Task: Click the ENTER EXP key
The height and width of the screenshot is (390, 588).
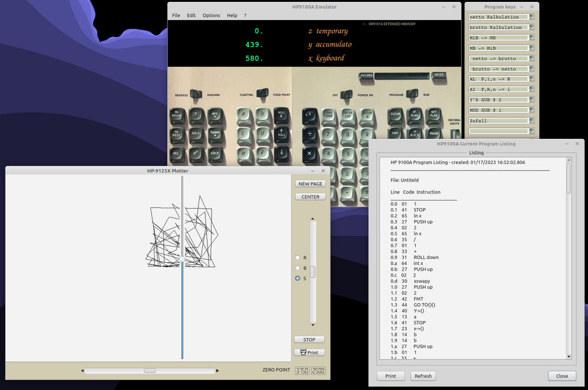Action: click(x=348, y=116)
